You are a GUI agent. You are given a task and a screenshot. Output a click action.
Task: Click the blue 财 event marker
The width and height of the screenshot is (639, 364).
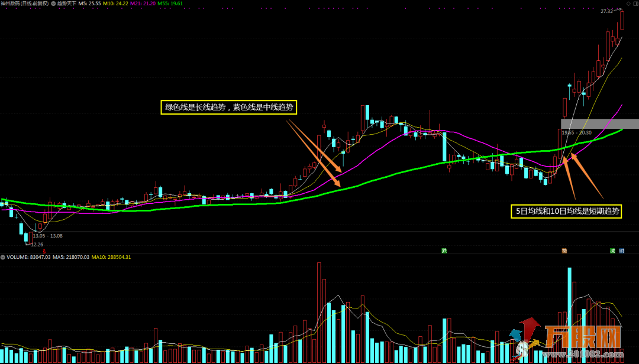[x=621, y=251]
